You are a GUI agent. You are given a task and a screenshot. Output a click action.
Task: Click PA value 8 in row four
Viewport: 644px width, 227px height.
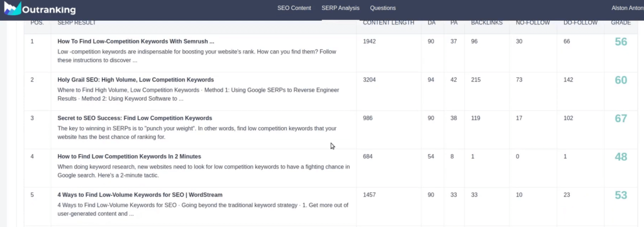(452, 157)
